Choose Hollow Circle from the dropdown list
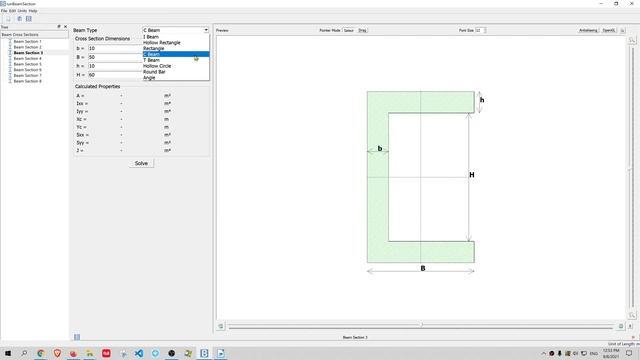Image resolution: width=640 pixels, height=360 pixels. (x=176, y=66)
